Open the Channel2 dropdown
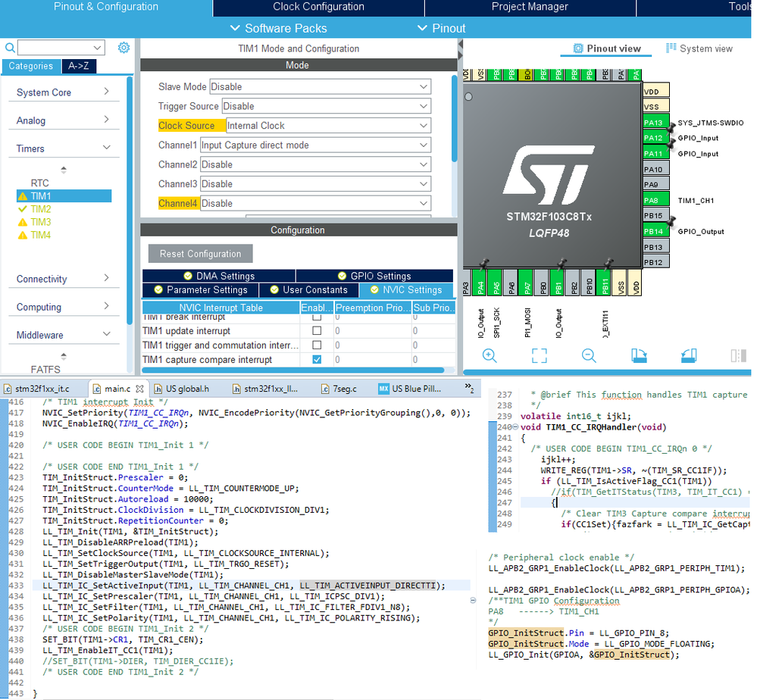This screenshot has height=700, width=757. tap(424, 164)
